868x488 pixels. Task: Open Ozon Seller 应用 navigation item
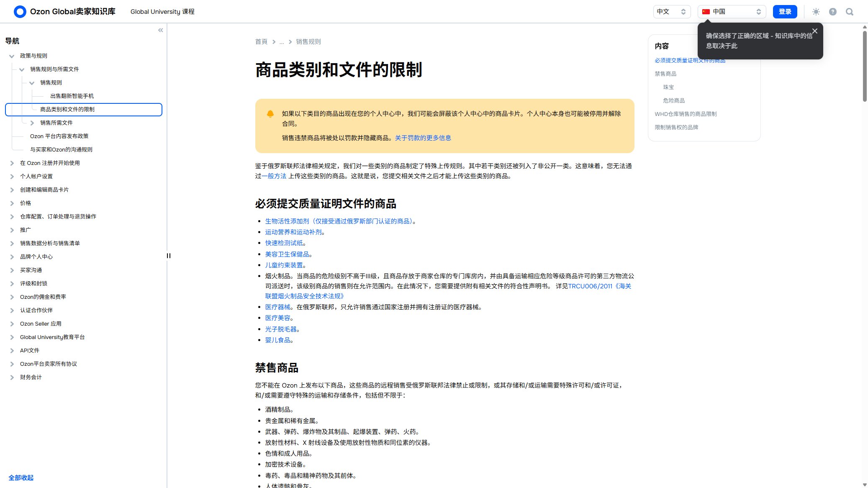[41, 324]
